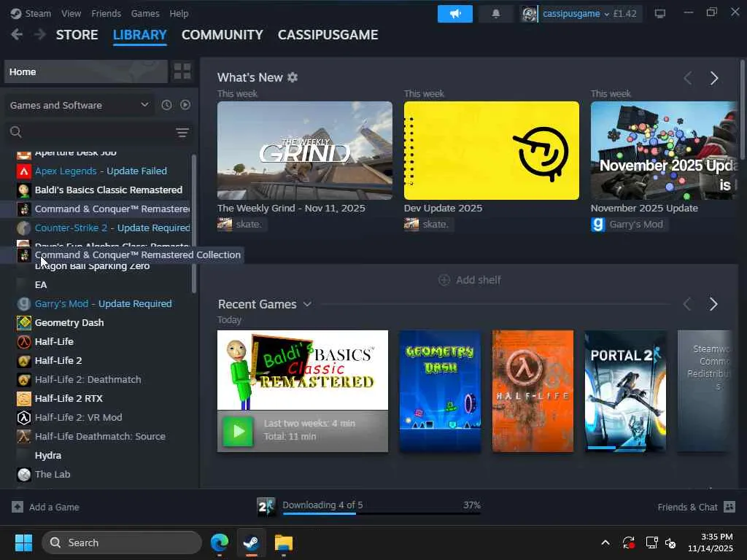This screenshot has width=747, height=560.
Task: Select Half-Life Deathmatch: Source in list
Action: 99,437
